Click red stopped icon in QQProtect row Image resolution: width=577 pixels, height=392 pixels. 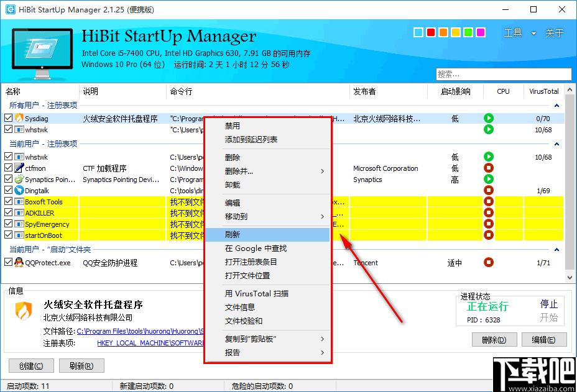pyautogui.click(x=488, y=263)
